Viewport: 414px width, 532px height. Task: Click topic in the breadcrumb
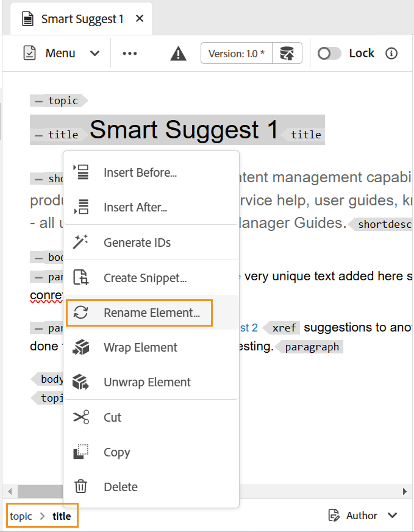point(21,516)
